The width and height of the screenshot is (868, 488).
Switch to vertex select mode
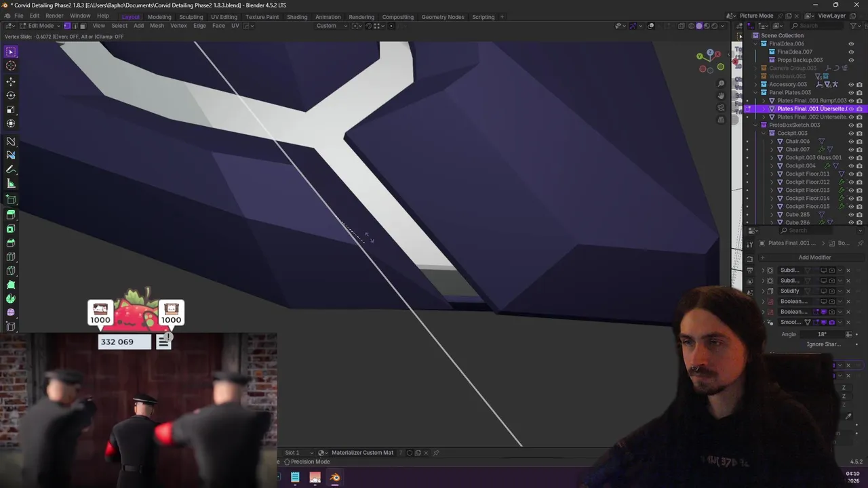coord(67,26)
